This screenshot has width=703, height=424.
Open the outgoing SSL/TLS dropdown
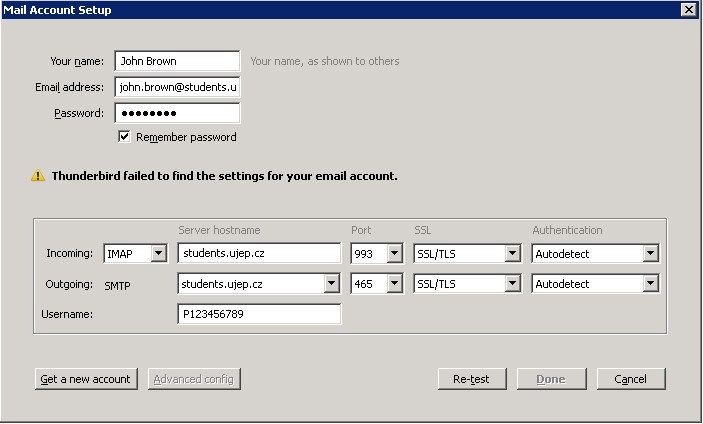(x=512, y=284)
